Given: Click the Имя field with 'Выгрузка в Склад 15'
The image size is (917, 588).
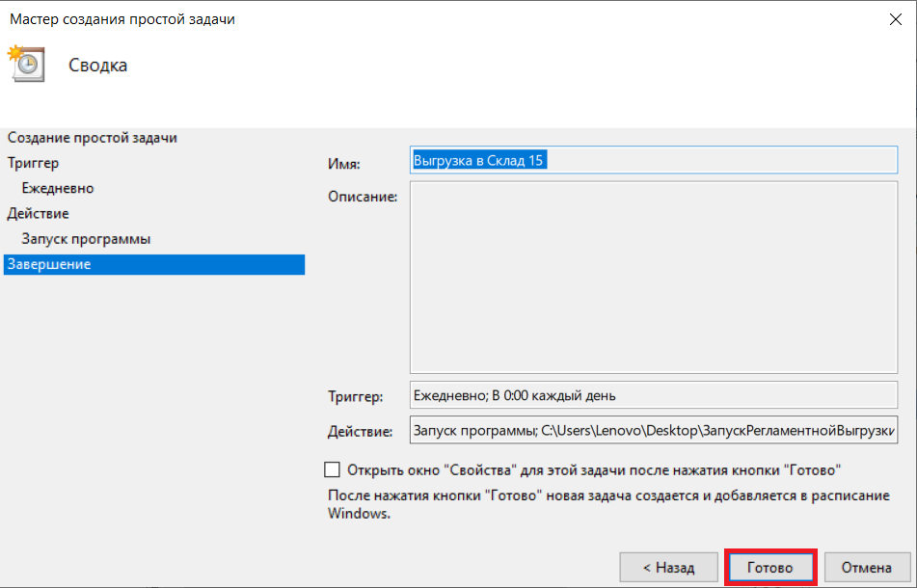Looking at the screenshot, I should (653, 160).
